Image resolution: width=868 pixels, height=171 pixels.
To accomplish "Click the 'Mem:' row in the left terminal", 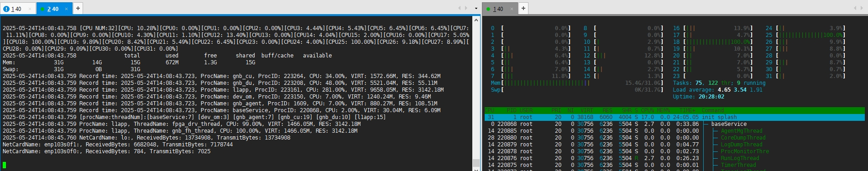I will click(x=129, y=62).
